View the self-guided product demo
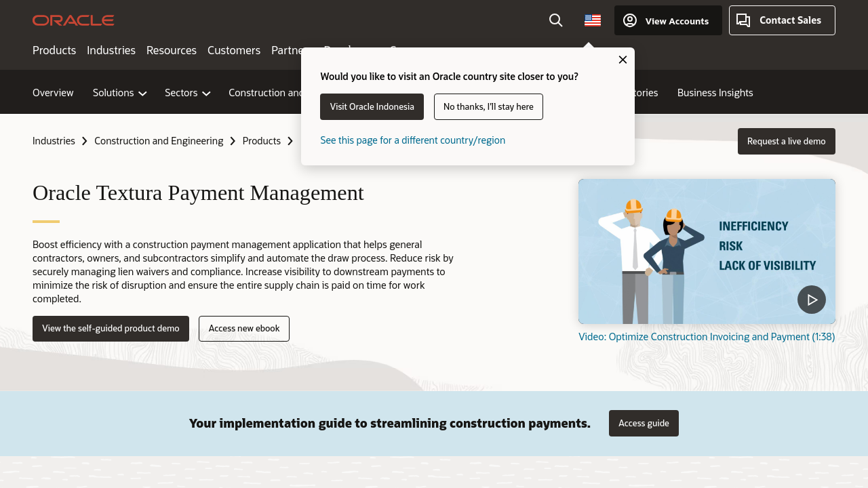 click(111, 329)
